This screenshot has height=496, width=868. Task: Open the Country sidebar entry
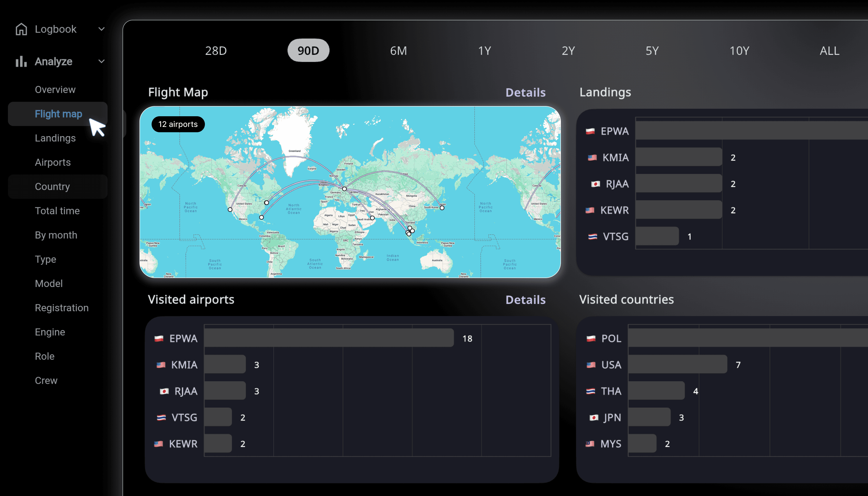(x=52, y=187)
